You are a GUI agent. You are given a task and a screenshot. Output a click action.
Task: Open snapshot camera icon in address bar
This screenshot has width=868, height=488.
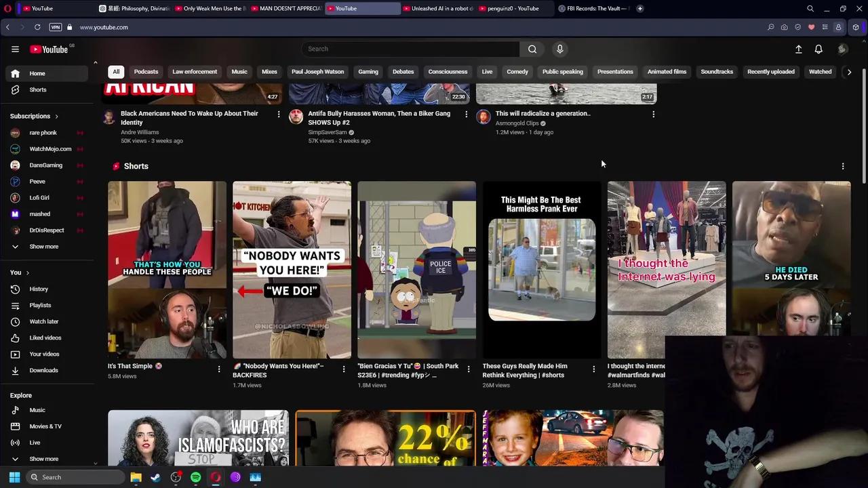tap(784, 27)
